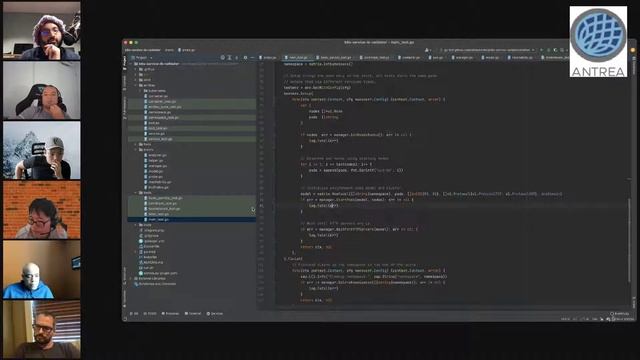Select the participant in blue hoodie video
The image size is (640, 360).
coord(42,269)
